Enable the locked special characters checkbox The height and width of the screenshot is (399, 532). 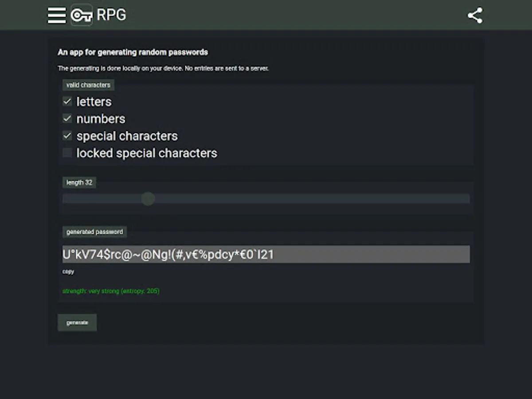pyautogui.click(x=67, y=153)
